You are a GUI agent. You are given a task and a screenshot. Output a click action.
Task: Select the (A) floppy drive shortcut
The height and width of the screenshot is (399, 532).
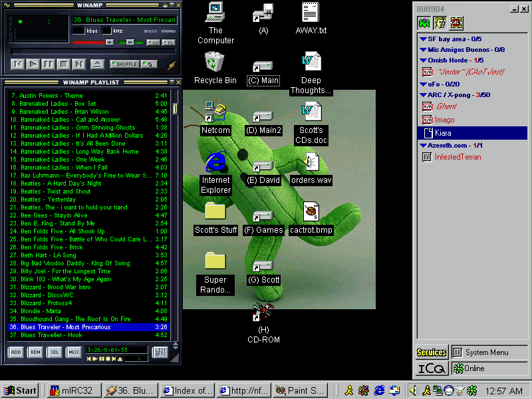pyautogui.click(x=263, y=19)
